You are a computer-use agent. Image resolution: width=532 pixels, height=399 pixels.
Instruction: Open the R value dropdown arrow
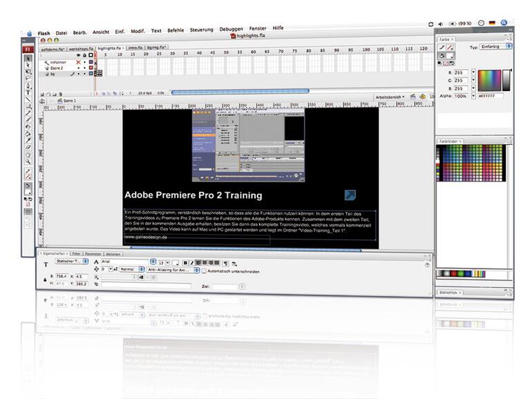coord(473,72)
